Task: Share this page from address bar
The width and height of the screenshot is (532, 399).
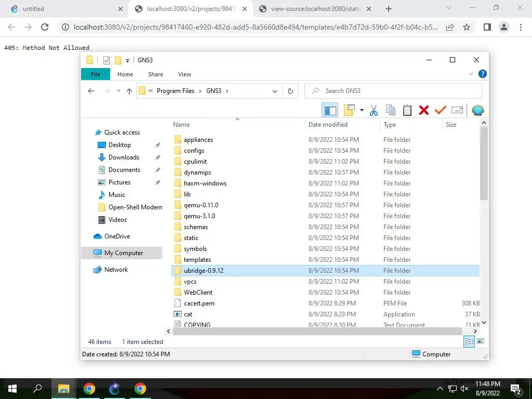Action: [450, 27]
